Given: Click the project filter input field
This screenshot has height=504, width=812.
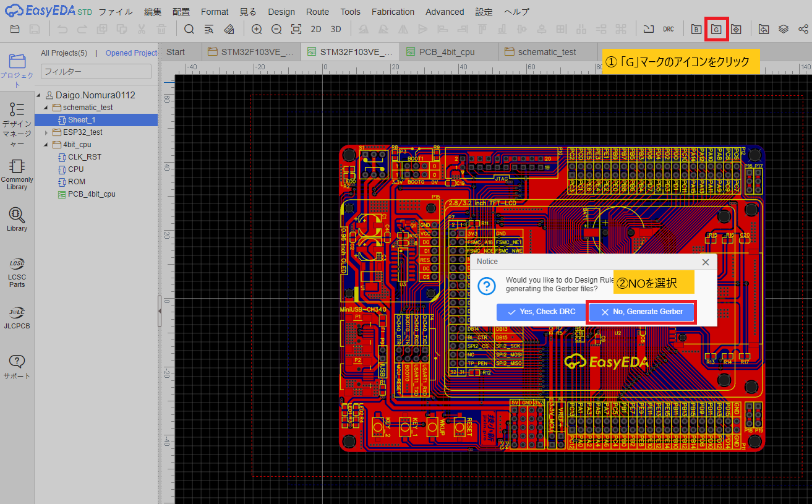Looking at the screenshot, I should pos(96,71).
